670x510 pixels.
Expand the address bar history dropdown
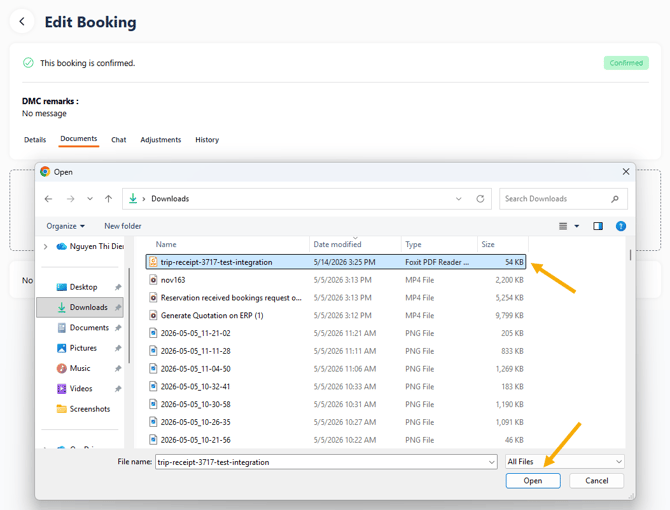point(458,199)
